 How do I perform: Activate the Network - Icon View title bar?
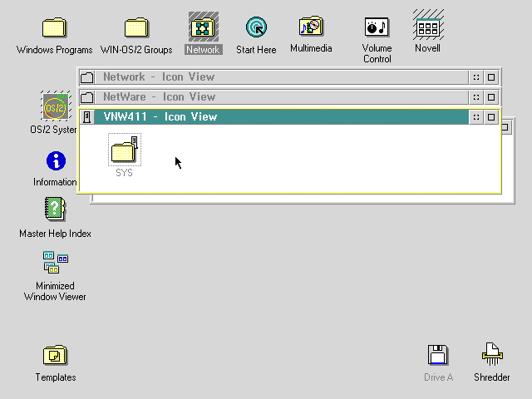point(281,77)
